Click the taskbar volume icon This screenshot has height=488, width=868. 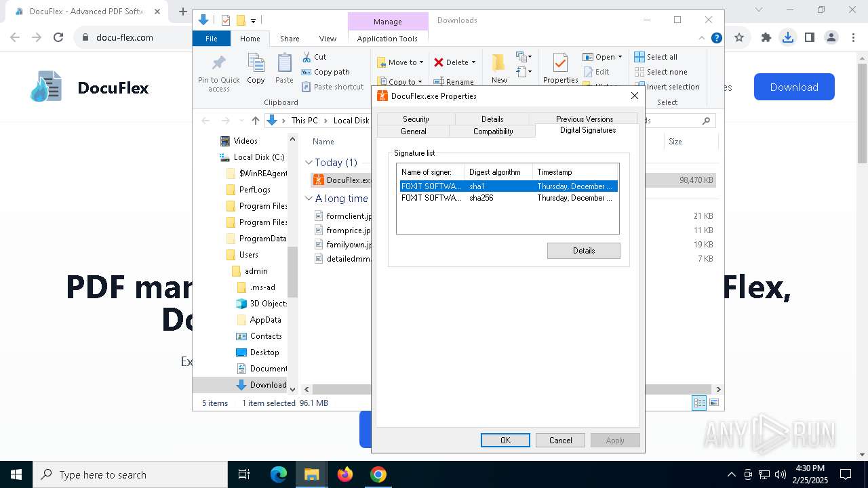point(780,474)
